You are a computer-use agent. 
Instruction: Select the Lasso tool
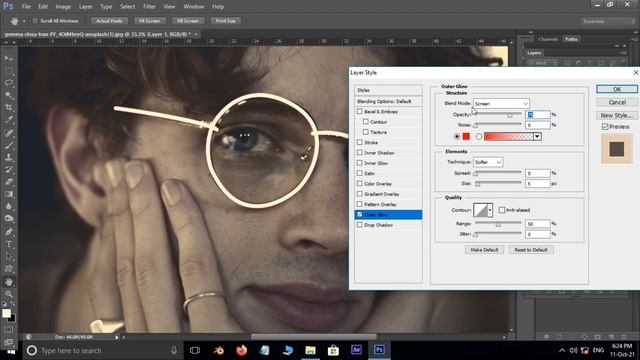[x=9, y=83]
